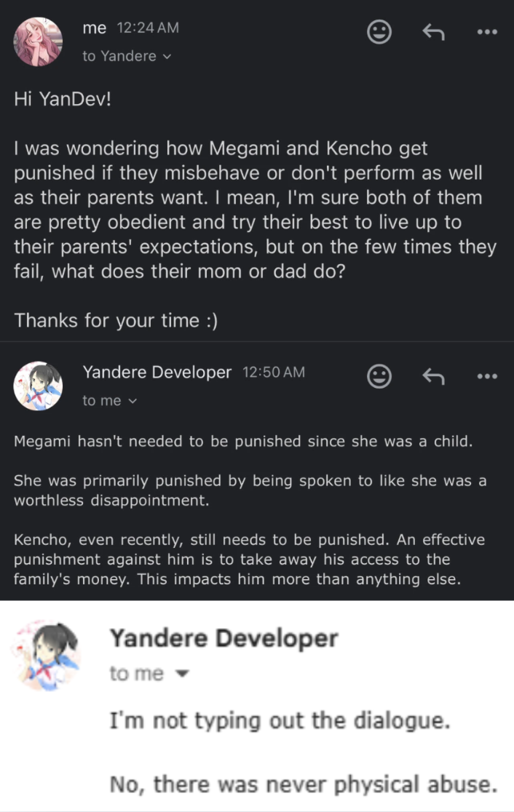
Task: Click the Yandere Developer name beside 12:50 AM
Action: (x=157, y=373)
